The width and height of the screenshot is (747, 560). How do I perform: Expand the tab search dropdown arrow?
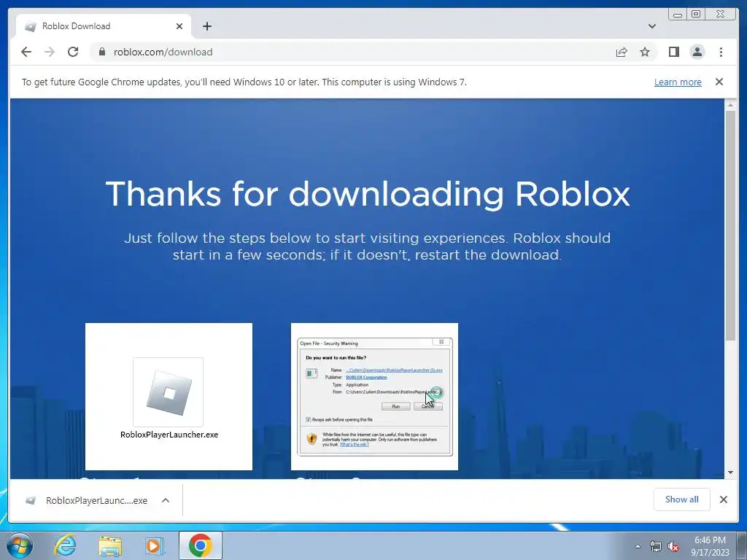(x=651, y=26)
